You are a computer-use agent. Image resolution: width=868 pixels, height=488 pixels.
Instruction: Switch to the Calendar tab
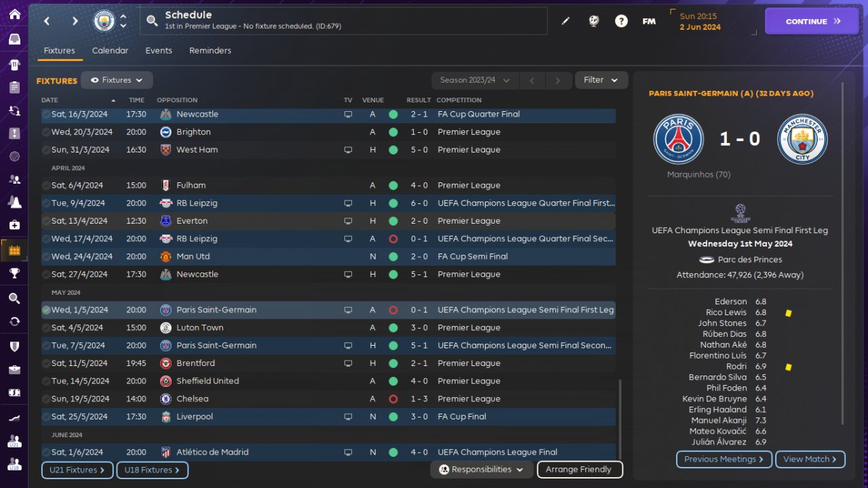pyautogui.click(x=110, y=51)
